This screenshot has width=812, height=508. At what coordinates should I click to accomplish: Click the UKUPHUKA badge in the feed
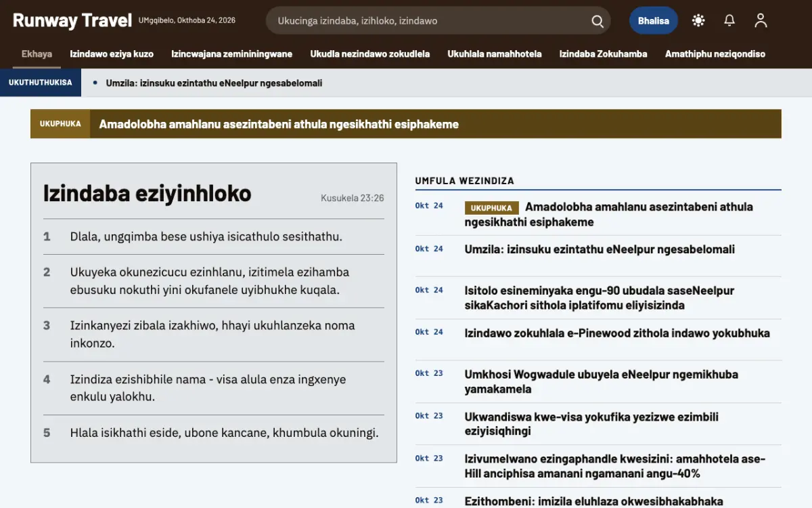492,208
